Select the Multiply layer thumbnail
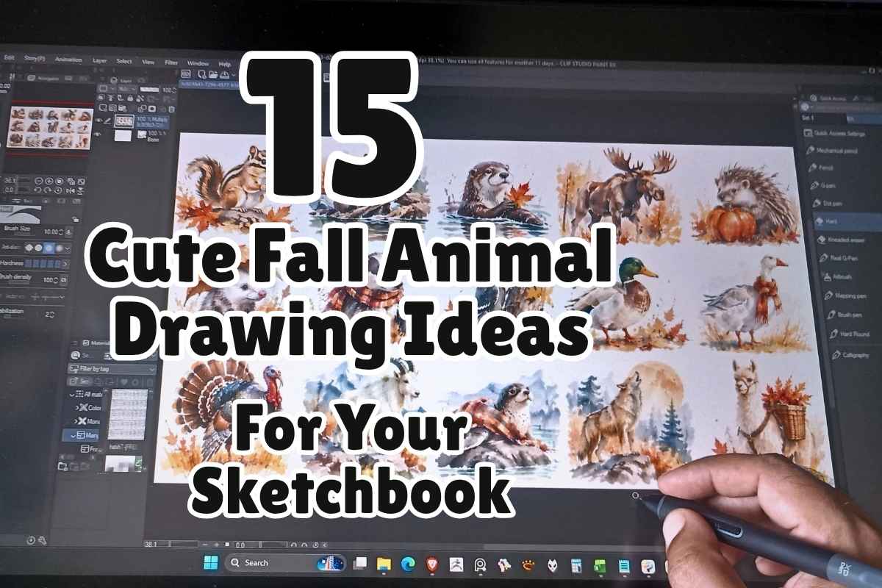The height and width of the screenshot is (588, 882). pyautogui.click(x=124, y=121)
